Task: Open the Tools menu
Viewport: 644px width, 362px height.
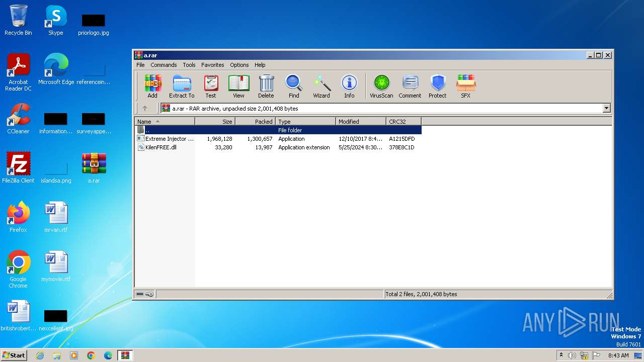Action: click(189, 65)
